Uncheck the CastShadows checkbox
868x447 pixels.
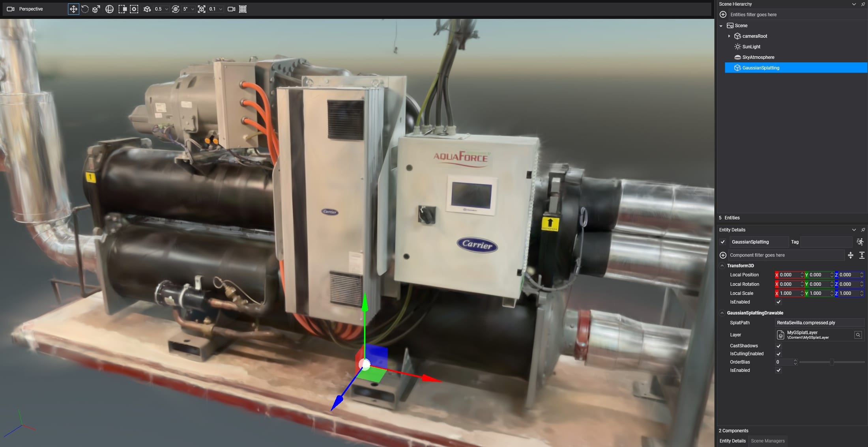[x=778, y=346]
